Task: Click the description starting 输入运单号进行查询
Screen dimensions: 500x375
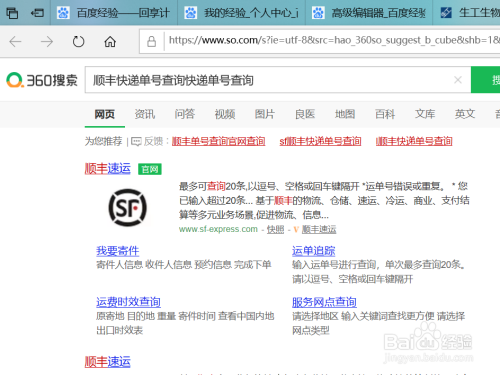Action: point(379,272)
